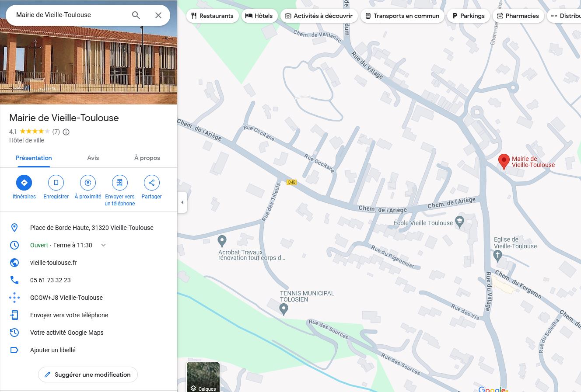Switch to the Présentation tab

(x=34, y=158)
